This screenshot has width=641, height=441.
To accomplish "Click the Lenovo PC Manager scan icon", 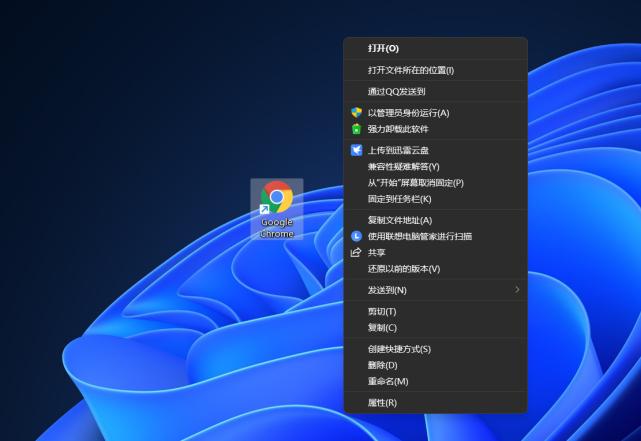I will click(x=356, y=236).
